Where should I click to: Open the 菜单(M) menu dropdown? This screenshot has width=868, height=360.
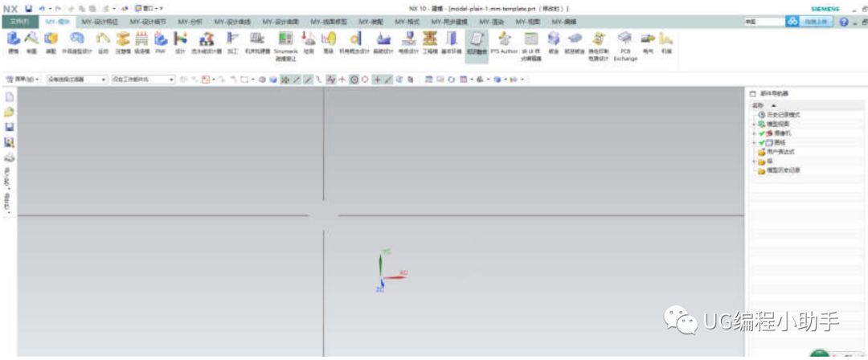[23, 80]
